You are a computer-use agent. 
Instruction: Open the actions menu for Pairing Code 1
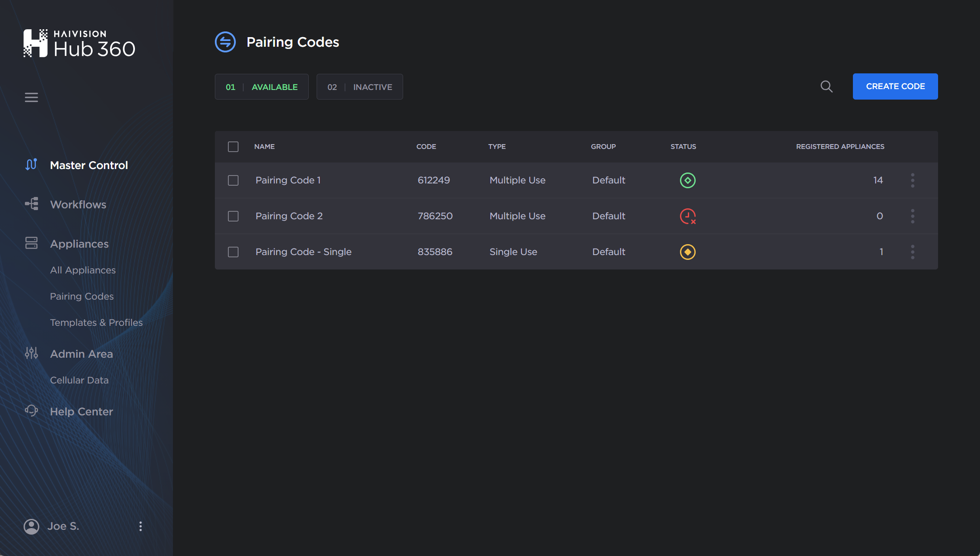click(x=912, y=180)
